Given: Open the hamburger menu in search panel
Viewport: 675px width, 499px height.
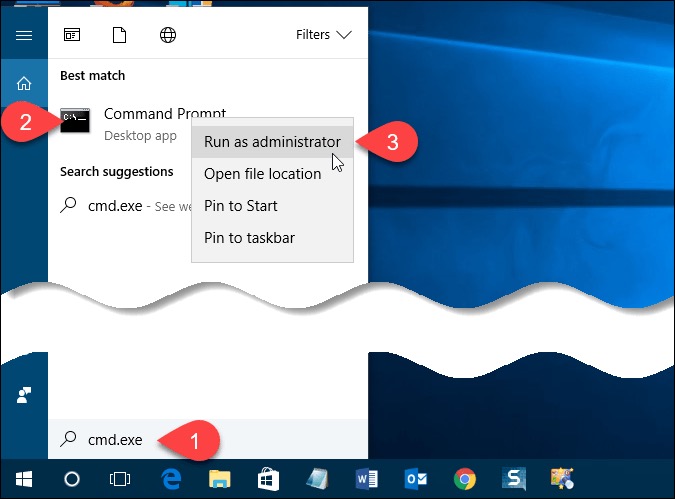Looking at the screenshot, I should tap(24, 35).
